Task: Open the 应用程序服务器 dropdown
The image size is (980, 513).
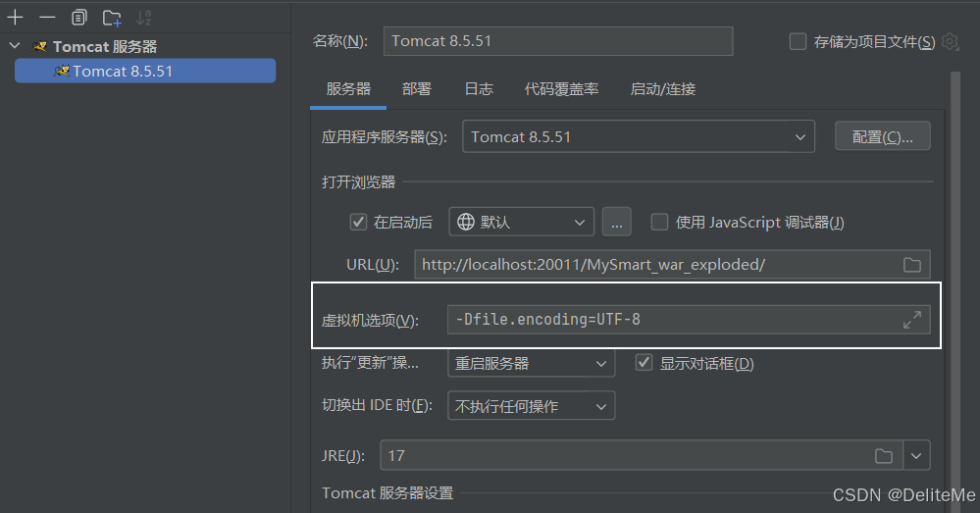Action: [638, 136]
